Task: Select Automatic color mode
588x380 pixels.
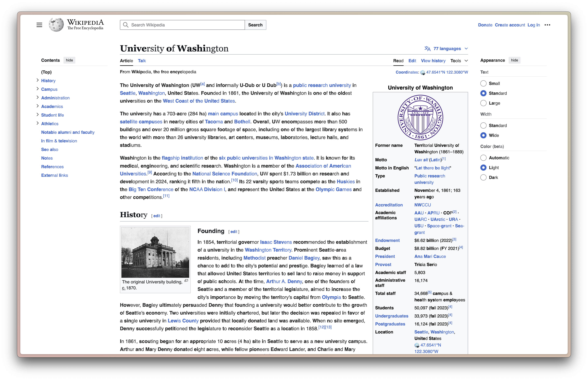Action: pyautogui.click(x=483, y=158)
